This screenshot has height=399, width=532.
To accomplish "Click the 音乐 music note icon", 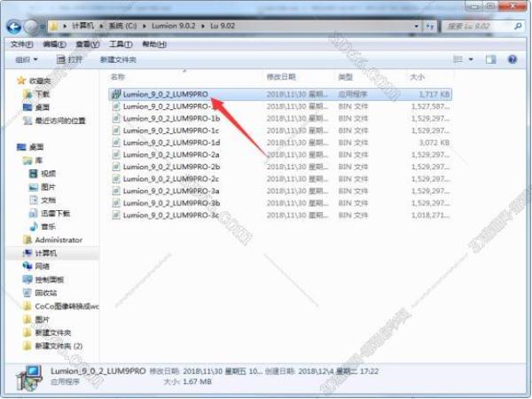I will pyautogui.click(x=34, y=226).
